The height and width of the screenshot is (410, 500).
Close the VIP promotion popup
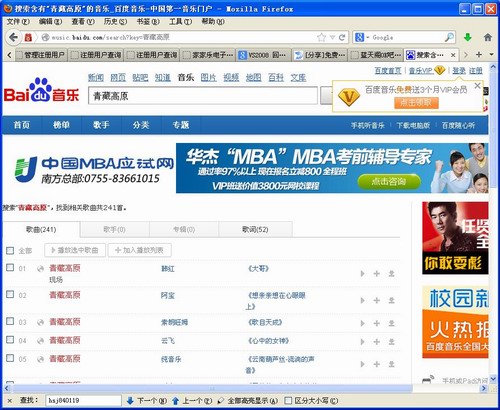pos(477,86)
